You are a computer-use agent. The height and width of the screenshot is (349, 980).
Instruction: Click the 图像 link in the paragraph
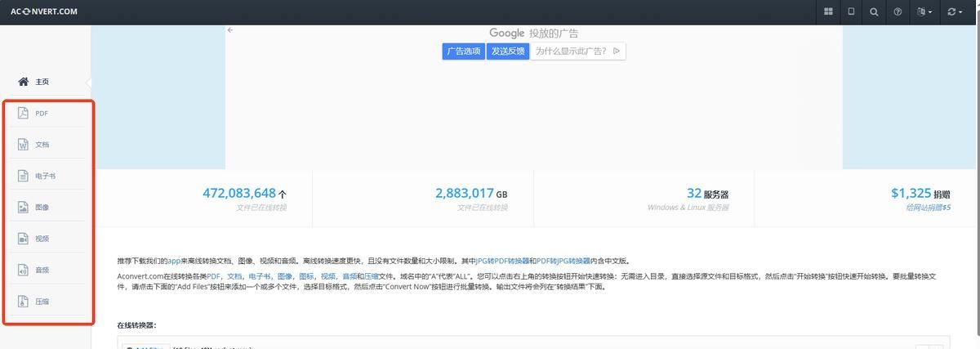pyautogui.click(x=285, y=276)
